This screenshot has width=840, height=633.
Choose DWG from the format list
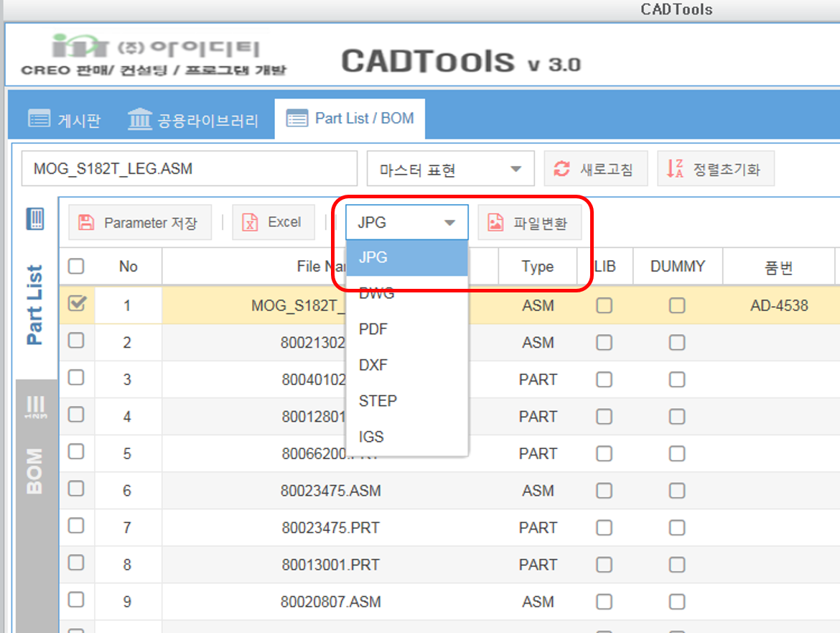point(407,293)
